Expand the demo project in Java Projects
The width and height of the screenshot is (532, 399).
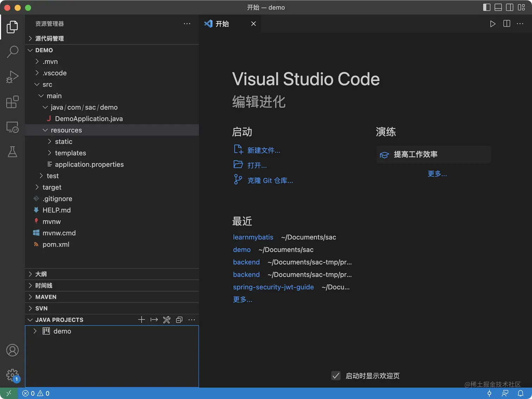click(x=112, y=331)
